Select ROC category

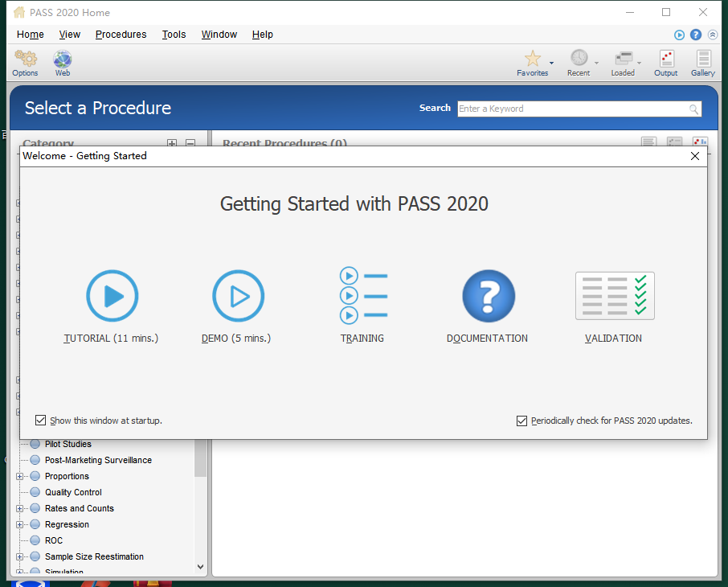pyautogui.click(x=53, y=540)
